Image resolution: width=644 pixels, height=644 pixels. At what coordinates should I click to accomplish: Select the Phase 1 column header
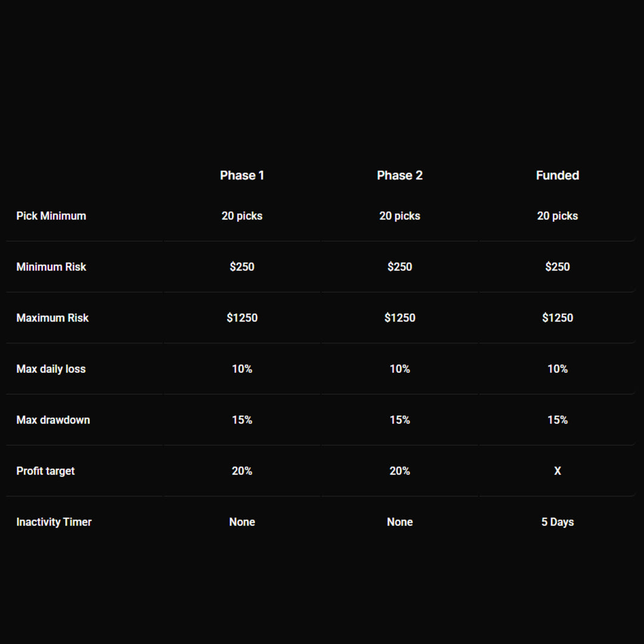pyautogui.click(x=242, y=175)
